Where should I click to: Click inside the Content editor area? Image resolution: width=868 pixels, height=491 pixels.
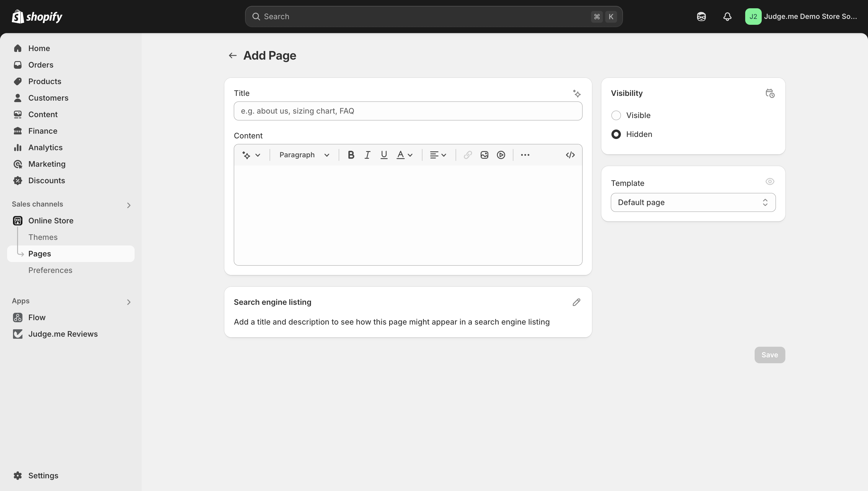pos(408,215)
